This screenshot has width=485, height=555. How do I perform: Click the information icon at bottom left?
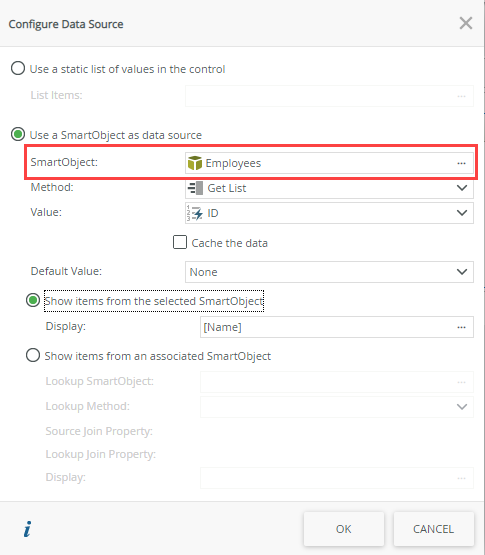(x=27, y=529)
